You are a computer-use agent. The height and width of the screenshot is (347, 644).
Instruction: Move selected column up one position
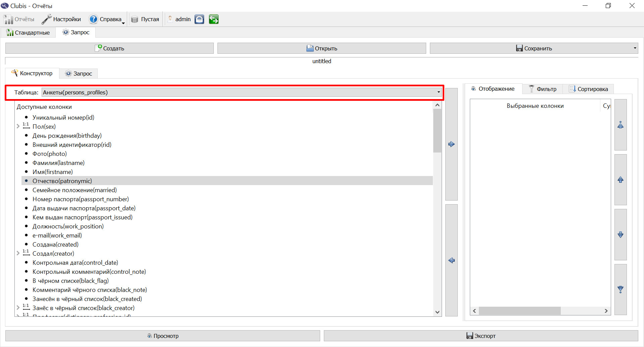pyautogui.click(x=621, y=180)
